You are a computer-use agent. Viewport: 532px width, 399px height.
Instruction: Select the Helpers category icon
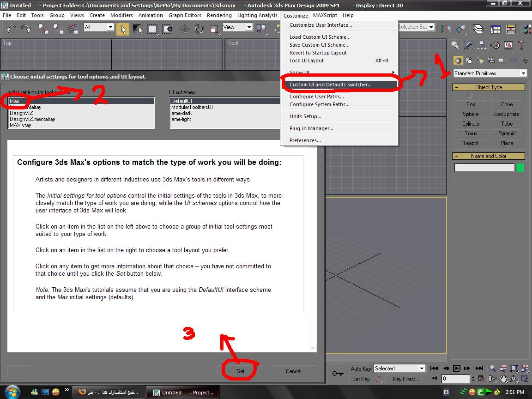502,60
